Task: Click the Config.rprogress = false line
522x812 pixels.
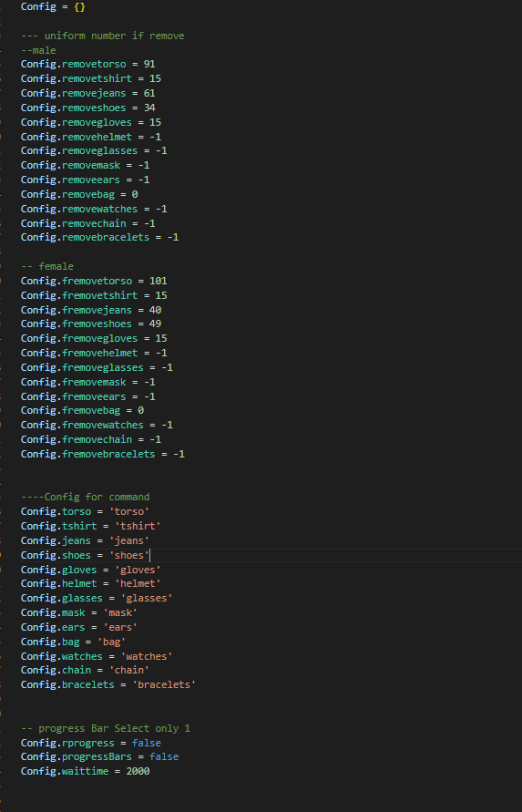Action: click(x=91, y=743)
